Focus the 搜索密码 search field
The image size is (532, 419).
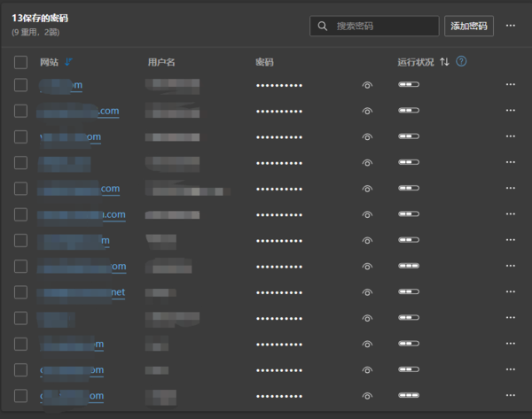point(383,26)
